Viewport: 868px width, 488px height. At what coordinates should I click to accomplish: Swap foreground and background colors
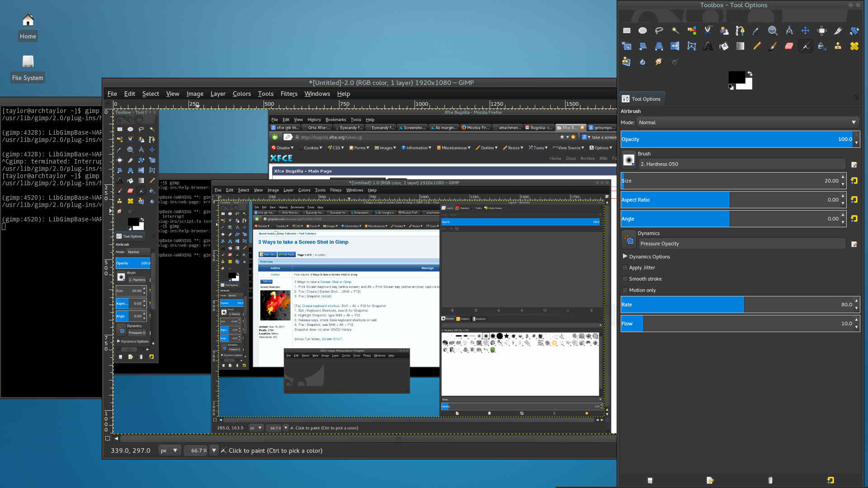click(x=750, y=74)
